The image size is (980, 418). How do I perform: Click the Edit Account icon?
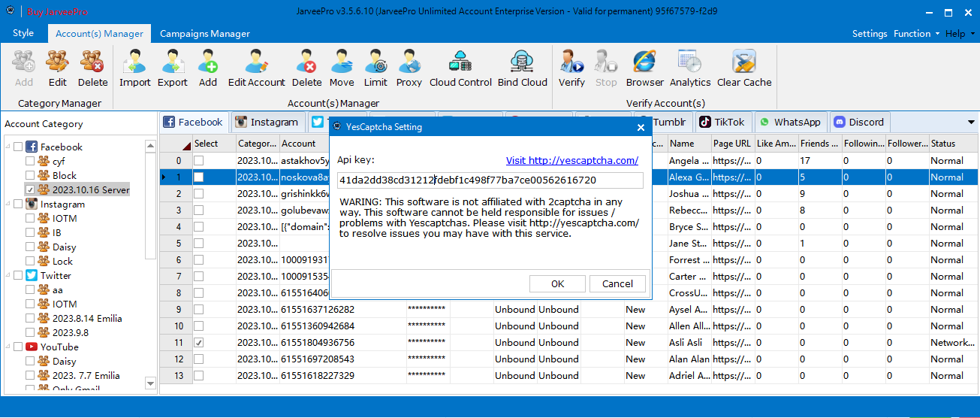tap(257, 68)
